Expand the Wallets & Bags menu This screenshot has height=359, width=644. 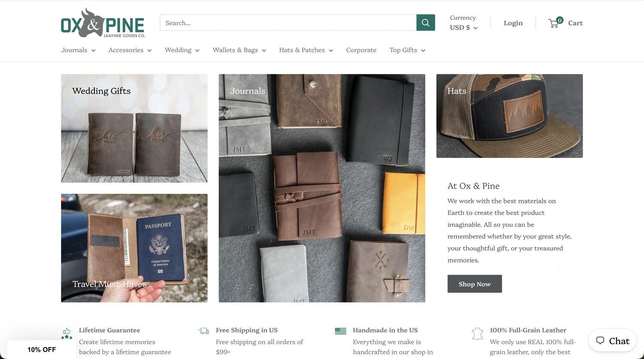(239, 50)
